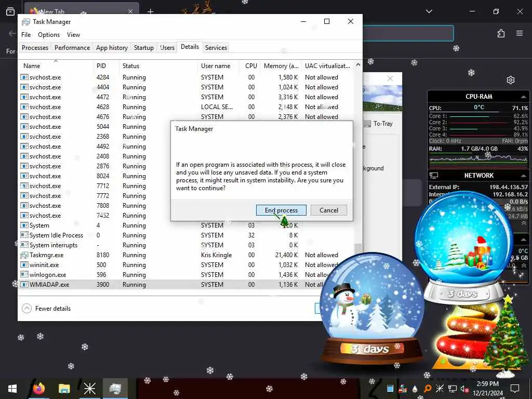
Task: Click the muted volume tray icon
Action: coord(464,389)
